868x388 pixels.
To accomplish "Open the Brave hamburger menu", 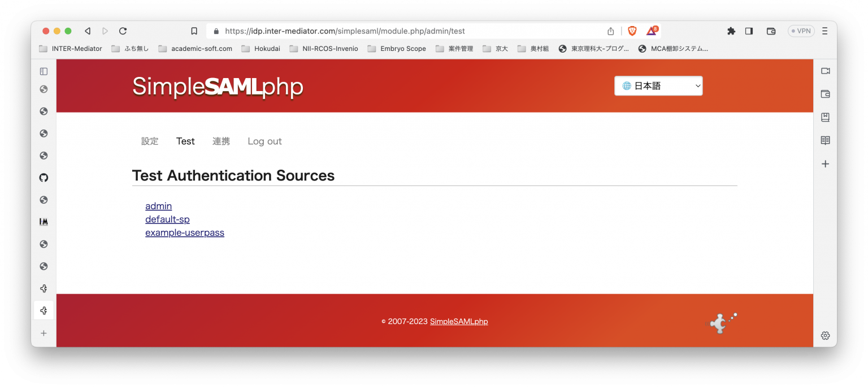I will pos(826,31).
